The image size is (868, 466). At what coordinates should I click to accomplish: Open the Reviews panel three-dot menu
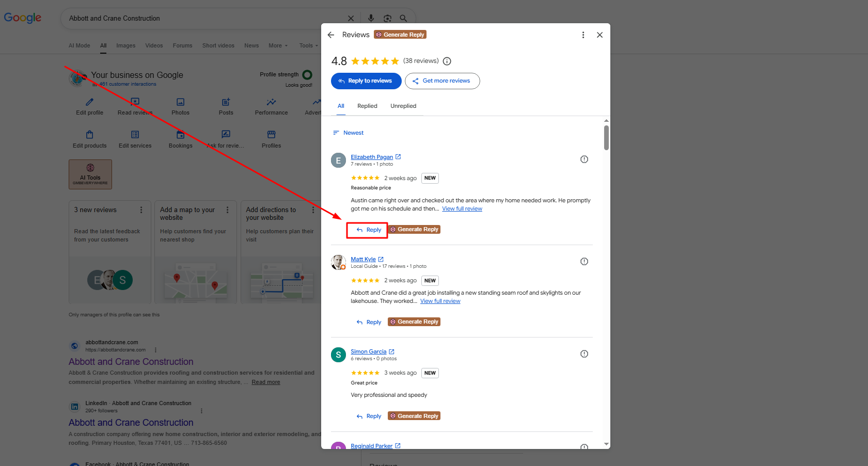(583, 35)
